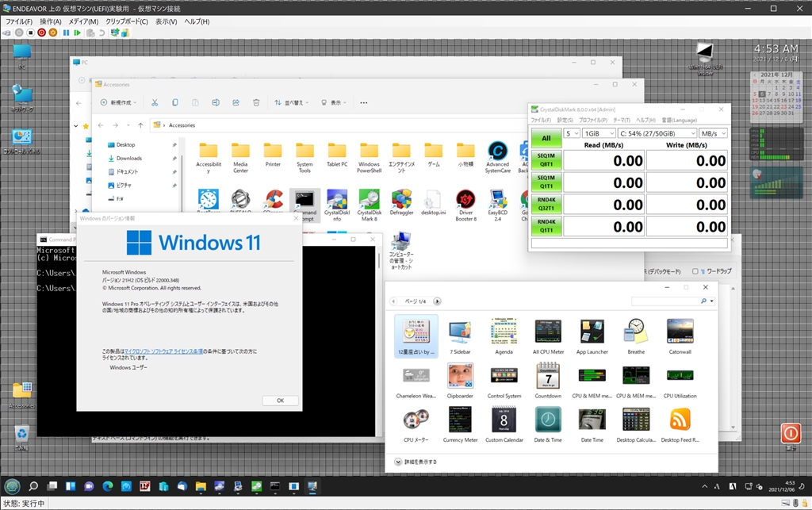The width and height of the screenshot is (812, 510).
Task: Click OK in the Windows version dialog
Action: pyautogui.click(x=280, y=401)
